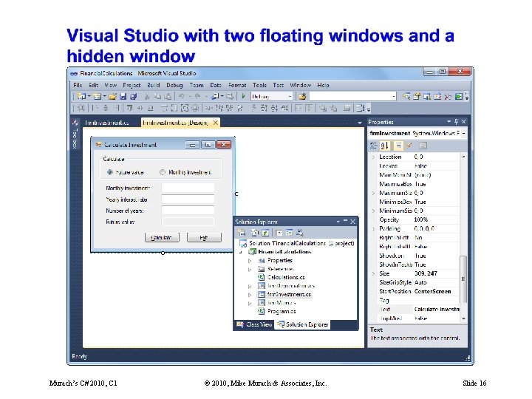Click the View Class Diagram icon in Solution Explorer
The image size is (532, 399).
pyautogui.click(x=300, y=233)
